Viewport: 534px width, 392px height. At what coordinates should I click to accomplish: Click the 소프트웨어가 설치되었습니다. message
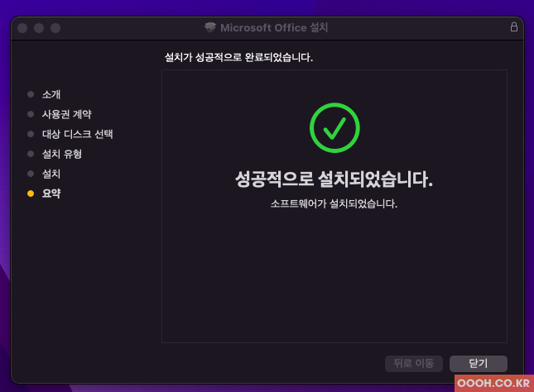(x=334, y=203)
